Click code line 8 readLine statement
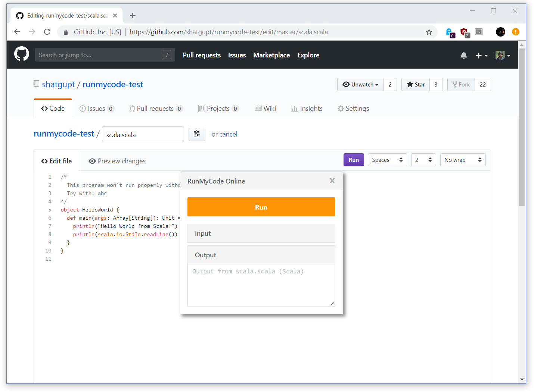534x392 pixels. click(125, 234)
